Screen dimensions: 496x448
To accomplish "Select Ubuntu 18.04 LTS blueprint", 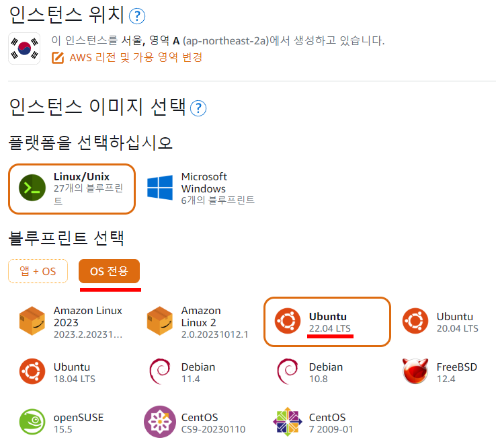I will click(57, 373).
